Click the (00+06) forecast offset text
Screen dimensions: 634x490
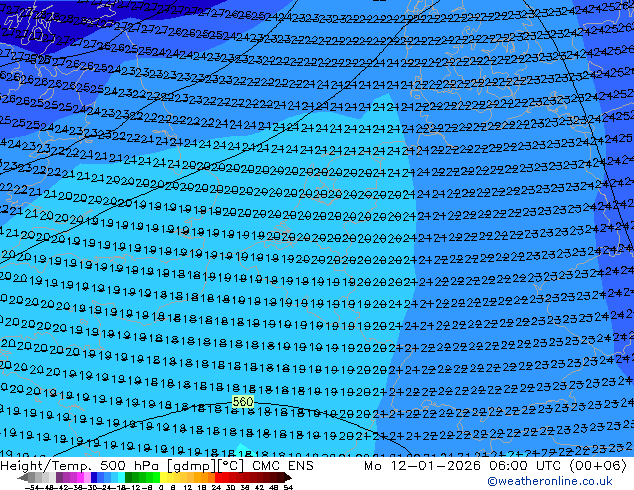[x=598, y=466]
